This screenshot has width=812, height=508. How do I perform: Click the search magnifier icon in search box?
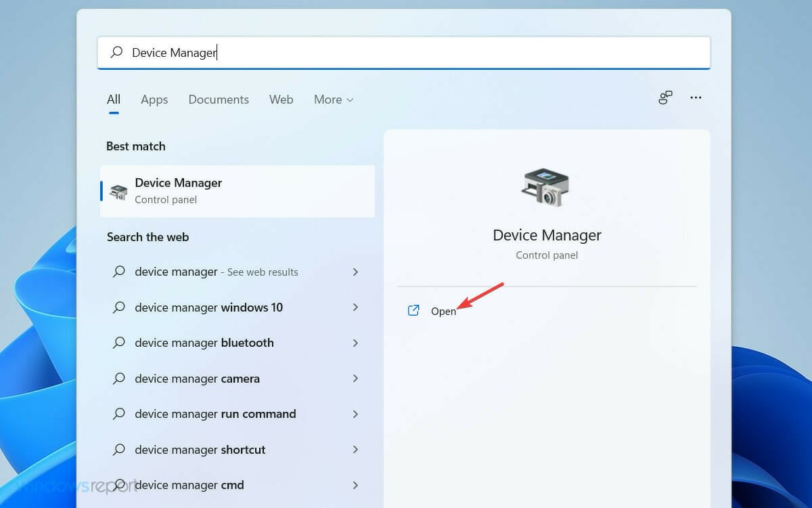[x=116, y=52]
